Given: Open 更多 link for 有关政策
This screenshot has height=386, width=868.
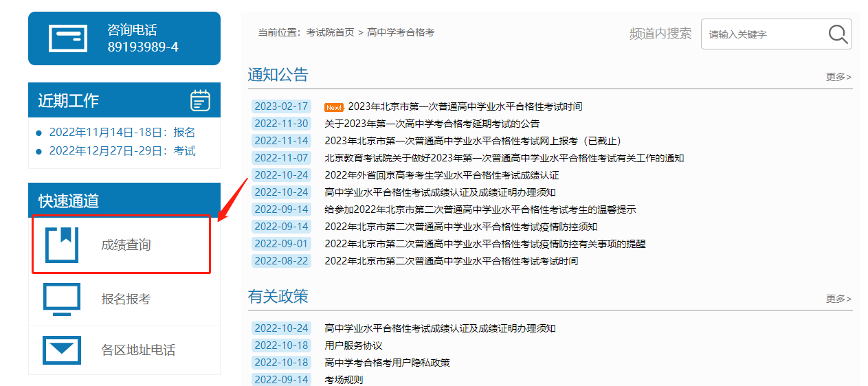Looking at the screenshot, I should (x=838, y=299).
